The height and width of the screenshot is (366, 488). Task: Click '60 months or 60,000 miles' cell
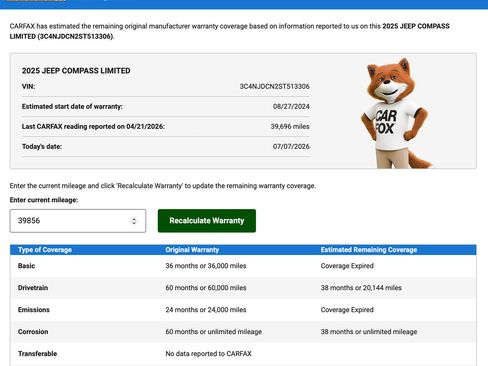click(206, 288)
